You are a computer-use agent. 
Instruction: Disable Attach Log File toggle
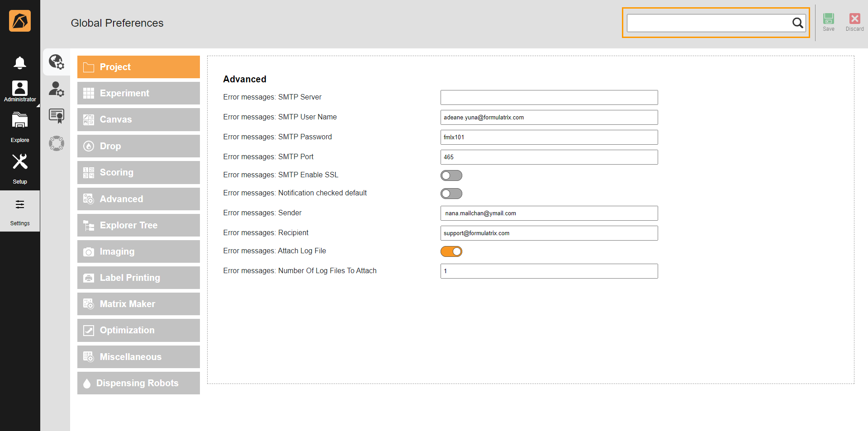[451, 251]
